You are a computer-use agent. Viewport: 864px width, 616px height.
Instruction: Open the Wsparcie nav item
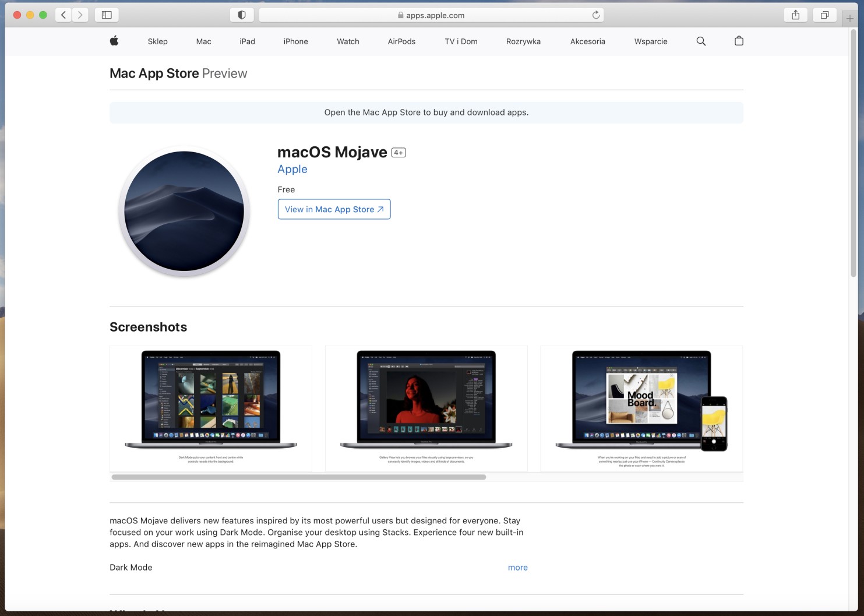point(651,41)
